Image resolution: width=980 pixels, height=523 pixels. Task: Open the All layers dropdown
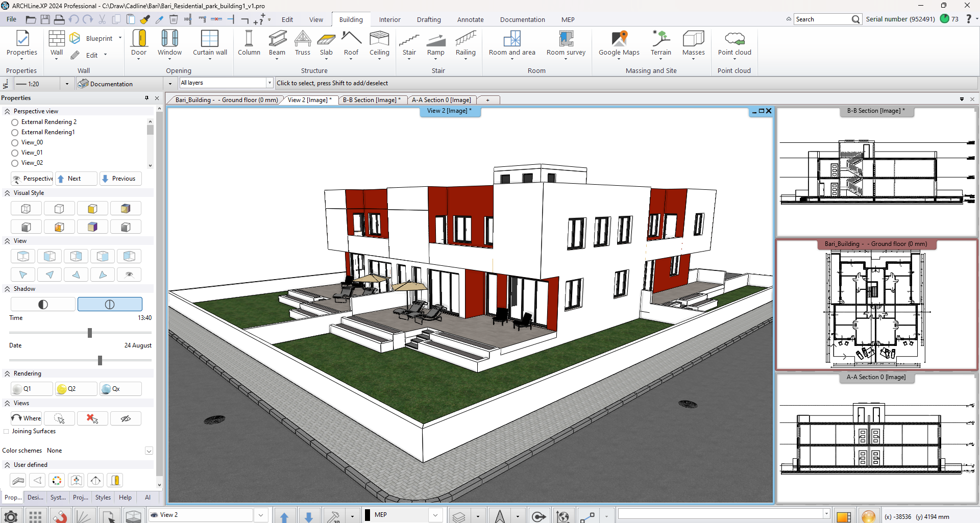269,83
